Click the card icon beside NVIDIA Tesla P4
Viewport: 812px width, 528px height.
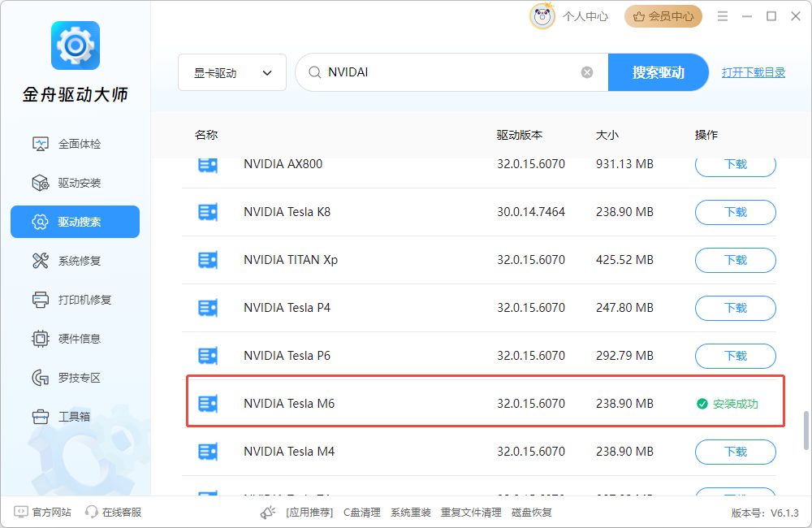point(208,309)
